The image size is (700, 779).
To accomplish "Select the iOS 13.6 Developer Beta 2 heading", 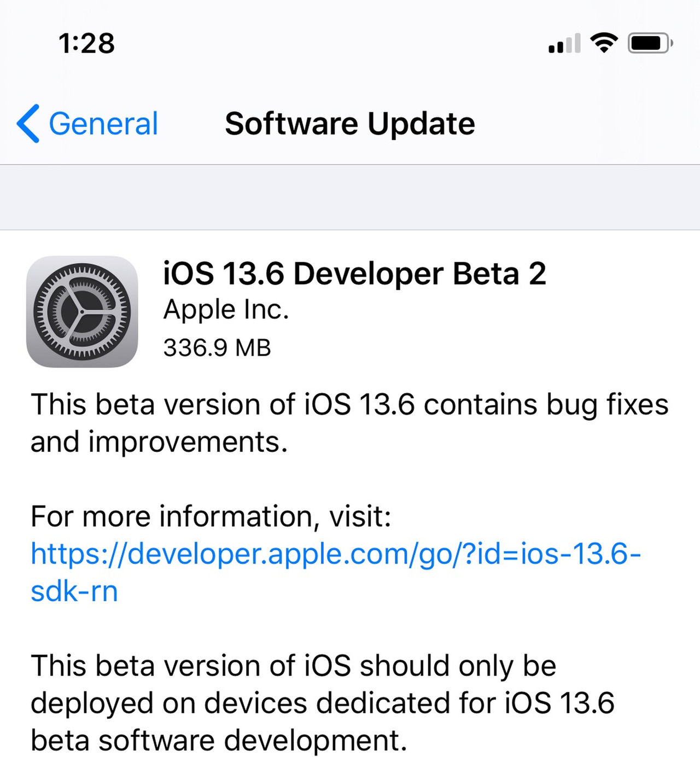I will pyautogui.click(x=354, y=274).
